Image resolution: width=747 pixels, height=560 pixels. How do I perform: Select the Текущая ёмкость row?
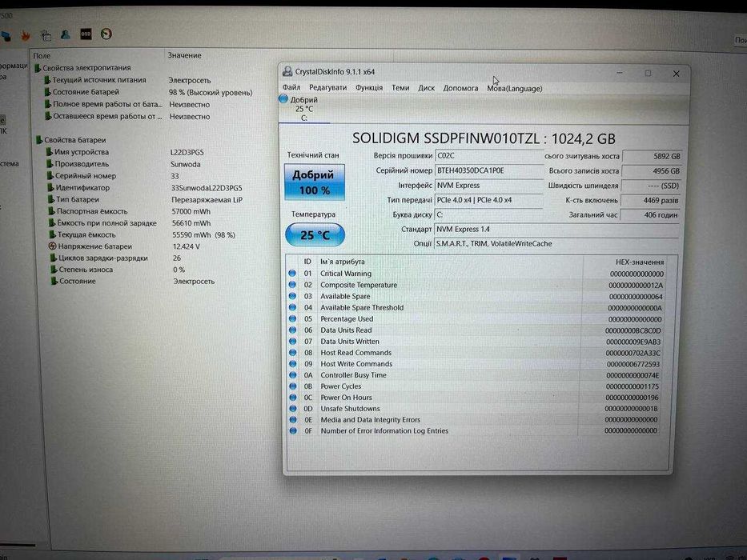click(142, 234)
